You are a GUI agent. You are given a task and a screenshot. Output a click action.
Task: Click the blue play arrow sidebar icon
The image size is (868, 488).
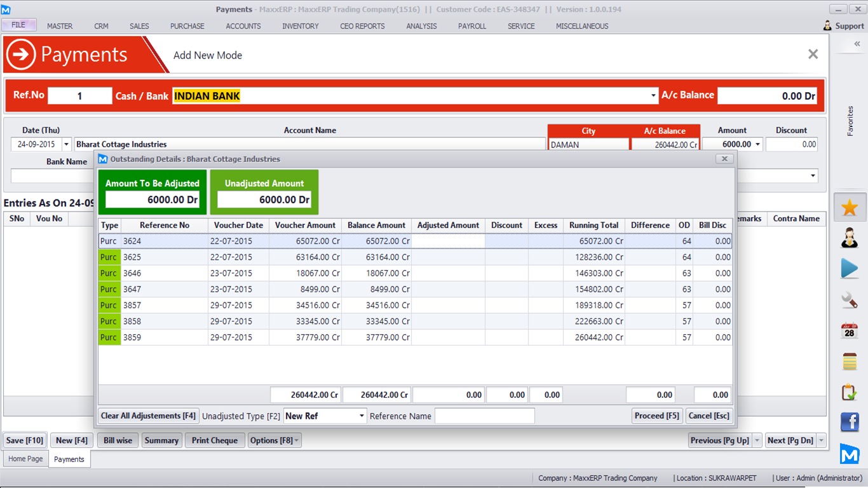(850, 269)
